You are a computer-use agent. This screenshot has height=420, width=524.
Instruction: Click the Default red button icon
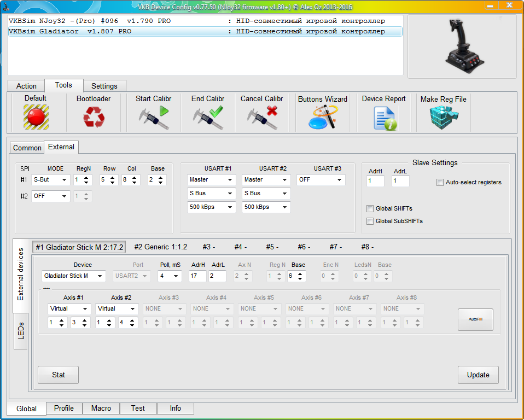[36, 117]
